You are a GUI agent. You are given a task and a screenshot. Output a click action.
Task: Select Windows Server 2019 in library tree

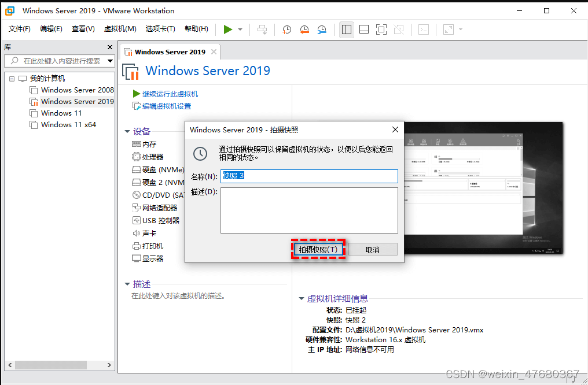77,102
